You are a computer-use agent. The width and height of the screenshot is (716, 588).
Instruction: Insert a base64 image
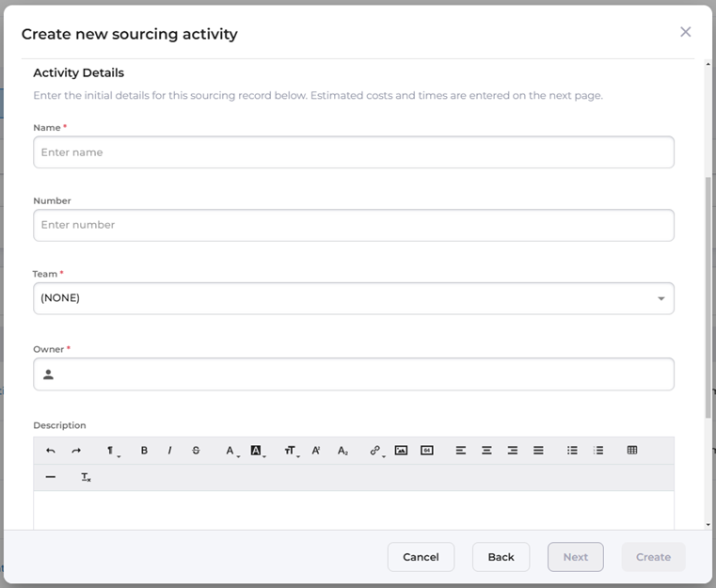[x=427, y=451]
